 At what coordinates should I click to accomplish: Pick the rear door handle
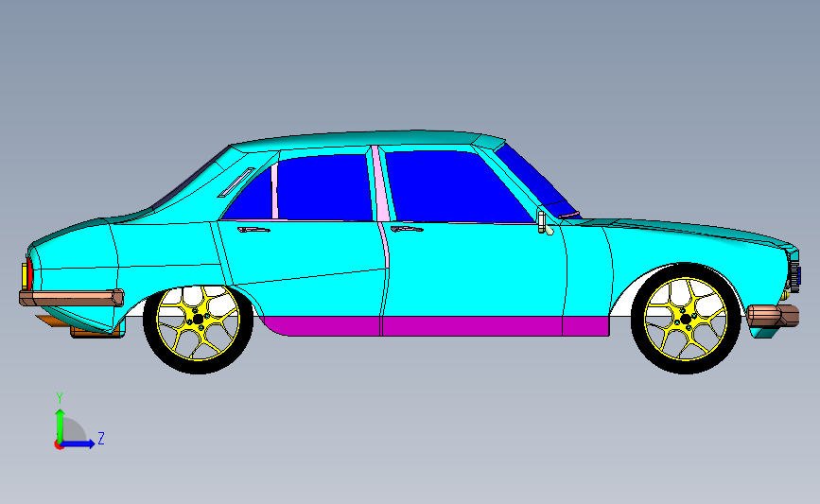tap(253, 230)
